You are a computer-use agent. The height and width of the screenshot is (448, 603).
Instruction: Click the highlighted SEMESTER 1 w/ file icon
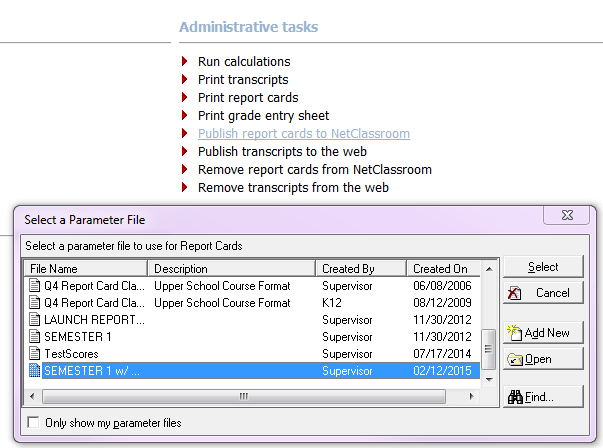35,370
